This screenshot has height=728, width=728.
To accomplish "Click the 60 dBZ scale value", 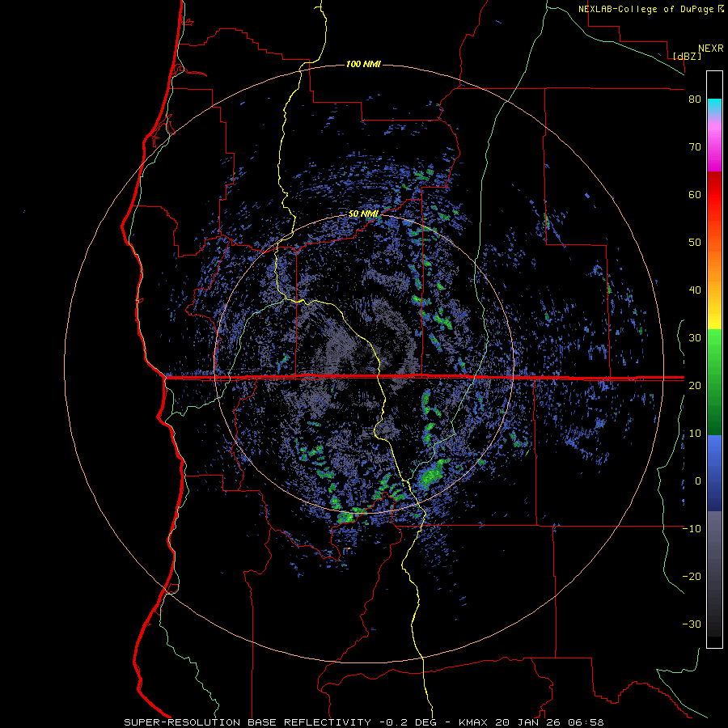I will point(695,194).
